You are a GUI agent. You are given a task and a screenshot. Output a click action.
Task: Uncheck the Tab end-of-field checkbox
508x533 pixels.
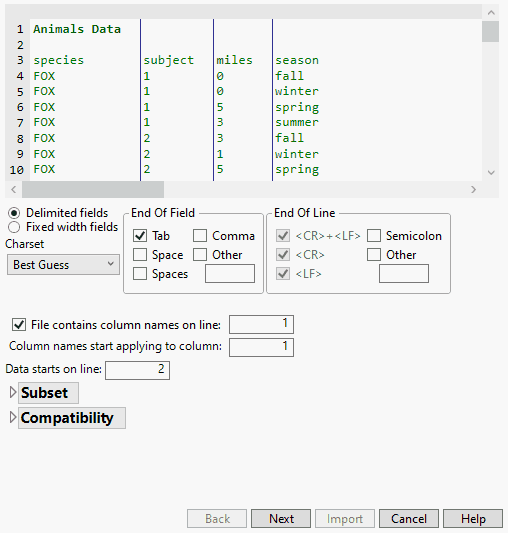tap(140, 236)
